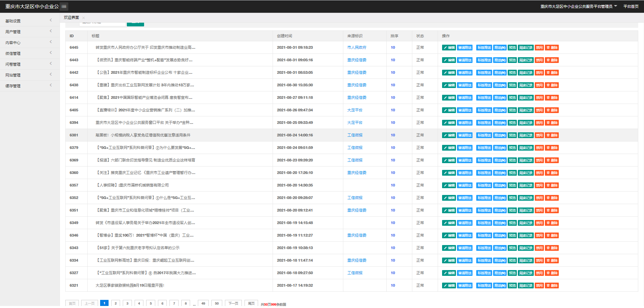Click 禁用 for row 6360

(539, 173)
